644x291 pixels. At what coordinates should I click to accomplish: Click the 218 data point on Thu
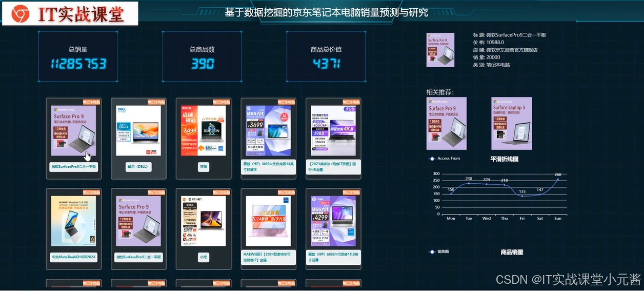pyautogui.click(x=505, y=185)
